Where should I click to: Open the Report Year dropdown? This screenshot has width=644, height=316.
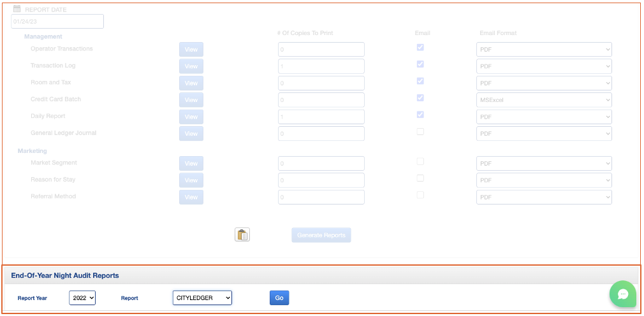82,298
